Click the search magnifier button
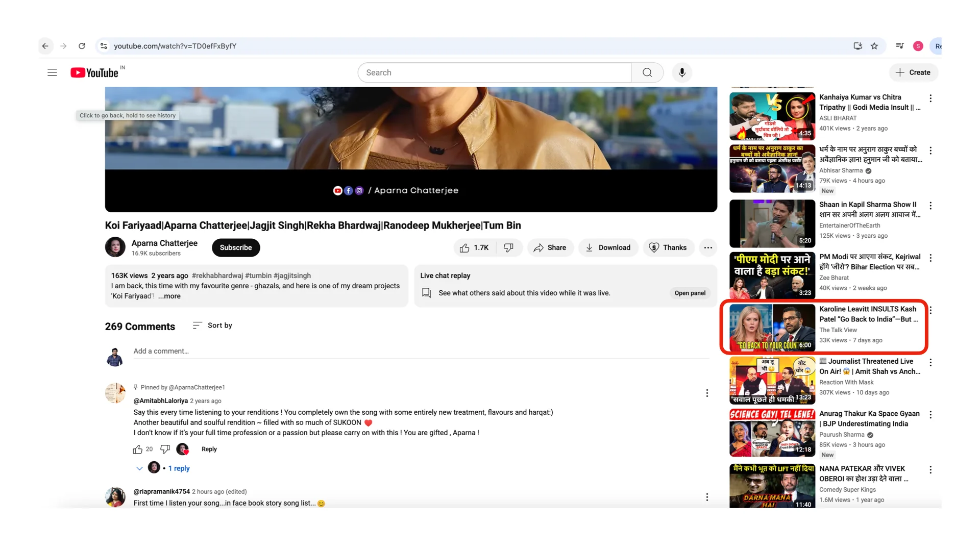This screenshot has width=980, height=551. (647, 72)
